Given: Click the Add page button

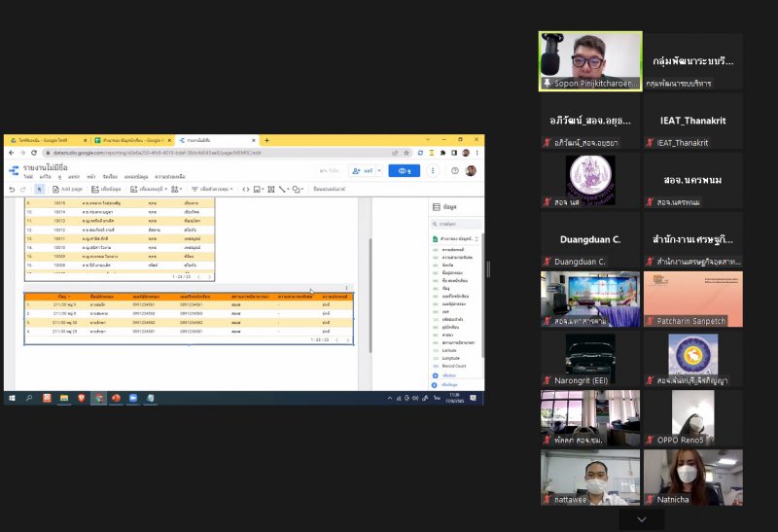Looking at the screenshot, I should 67,189.
